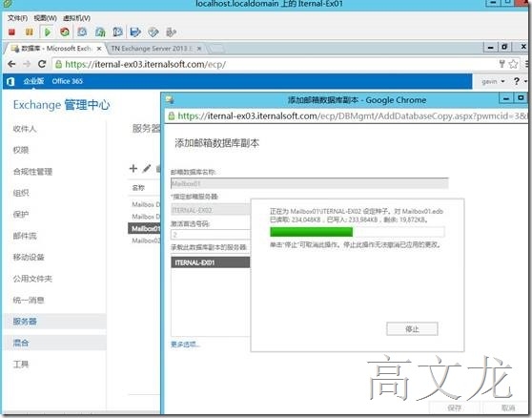Close the TN Exchange Server 2013 tab
Screen dimensions: 532x418
(199, 49)
